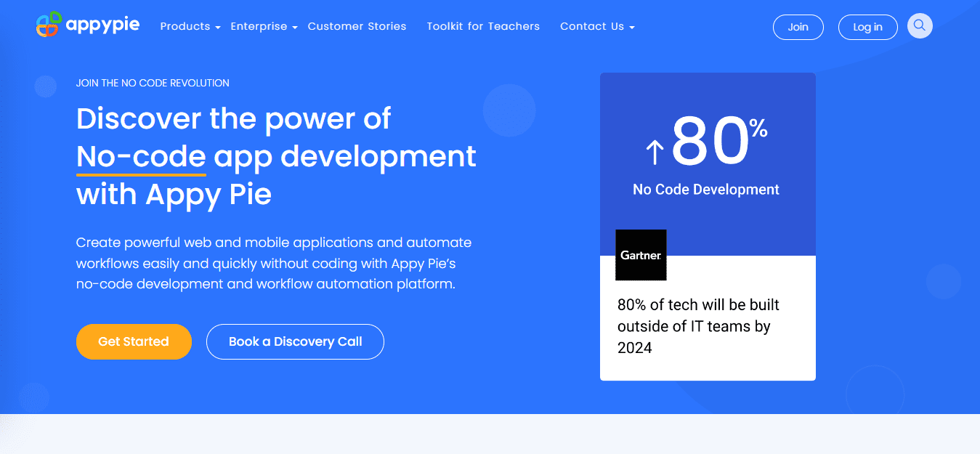Click the appypie wordmark text
Screen dimensions: 980x454
point(102,25)
